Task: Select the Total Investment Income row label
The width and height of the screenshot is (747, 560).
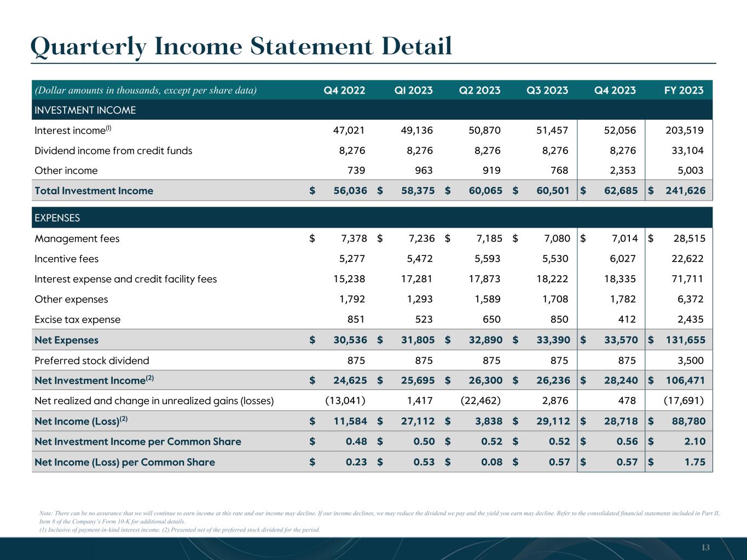Action: (x=94, y=190)
